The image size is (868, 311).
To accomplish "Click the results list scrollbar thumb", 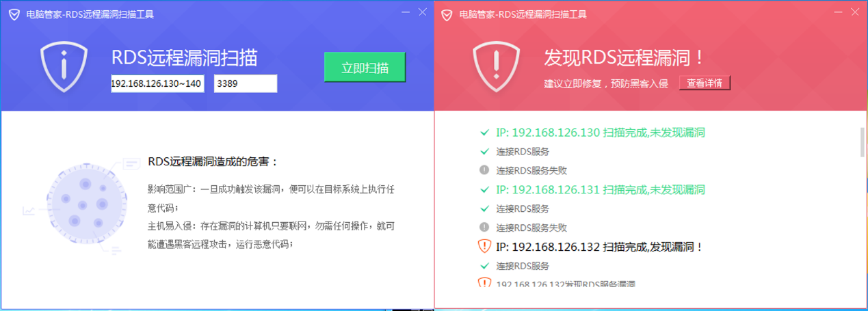I will tap(862, 142).
